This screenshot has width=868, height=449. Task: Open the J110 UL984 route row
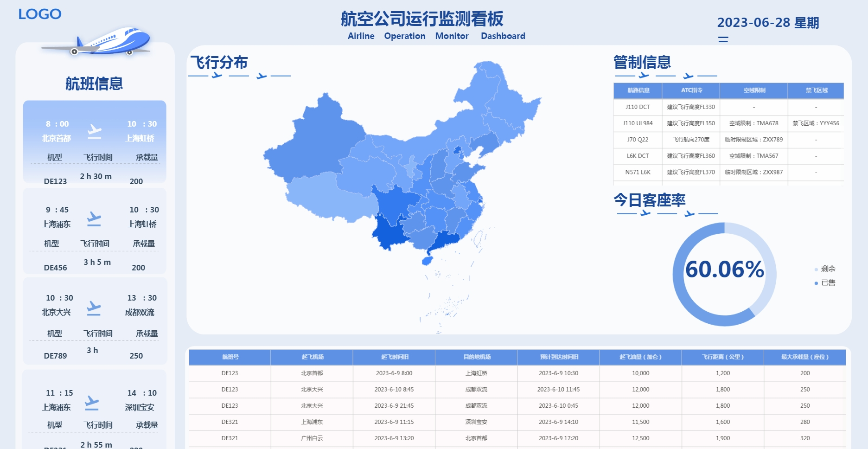(638, 123)
